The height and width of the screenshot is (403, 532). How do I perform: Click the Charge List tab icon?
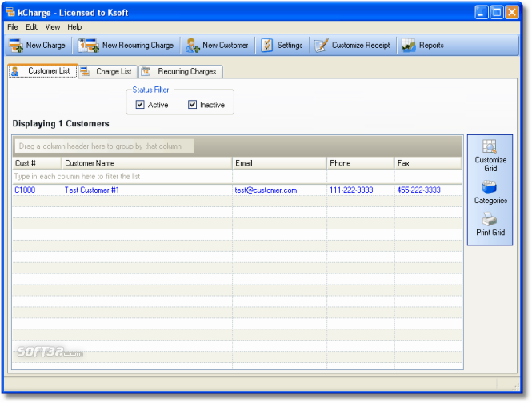point(85,72)
